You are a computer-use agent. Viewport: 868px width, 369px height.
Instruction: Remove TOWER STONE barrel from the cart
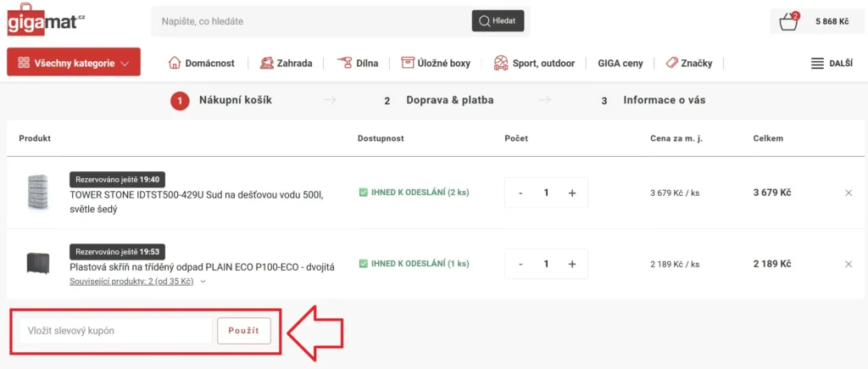click(849, 193)
